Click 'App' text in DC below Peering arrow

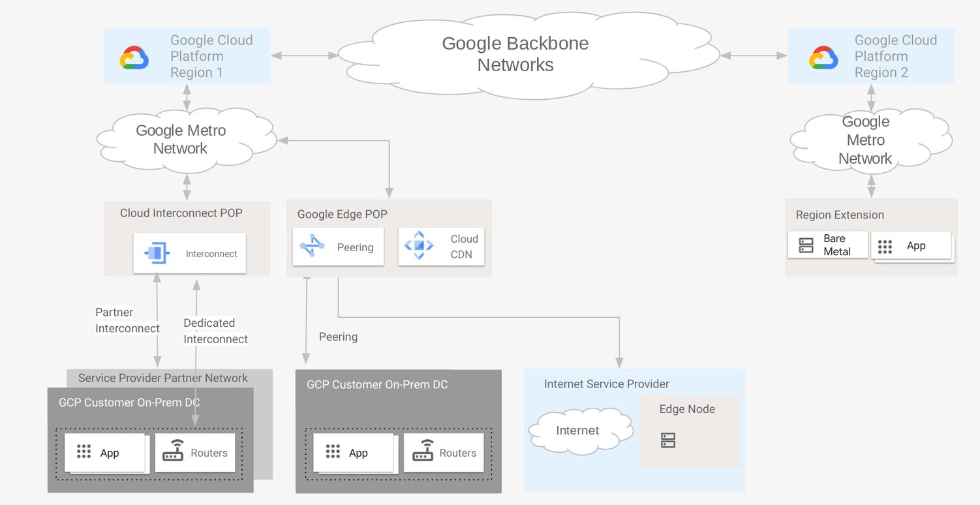358,453
